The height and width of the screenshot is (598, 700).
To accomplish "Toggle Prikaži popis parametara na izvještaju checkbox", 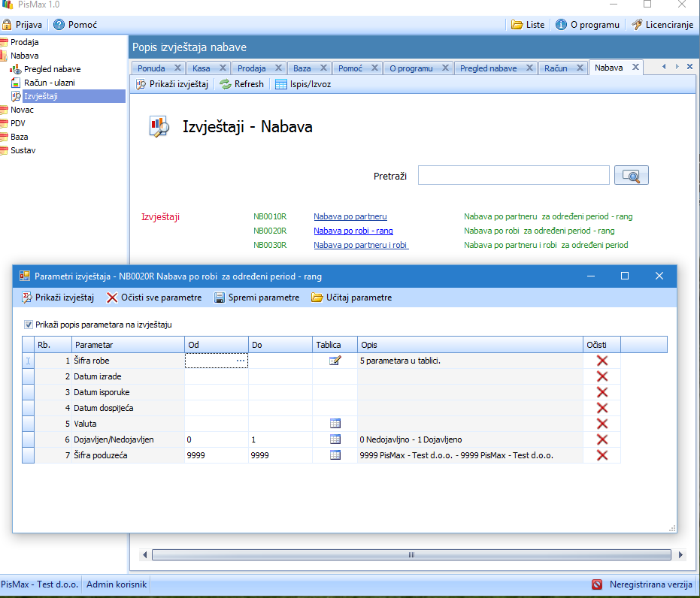I will (29, 325).
